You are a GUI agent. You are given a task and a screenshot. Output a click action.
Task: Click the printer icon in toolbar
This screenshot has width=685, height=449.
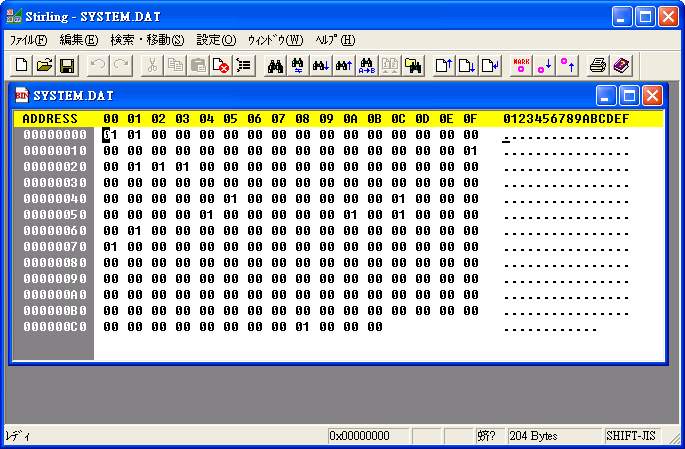click(598, 66)
